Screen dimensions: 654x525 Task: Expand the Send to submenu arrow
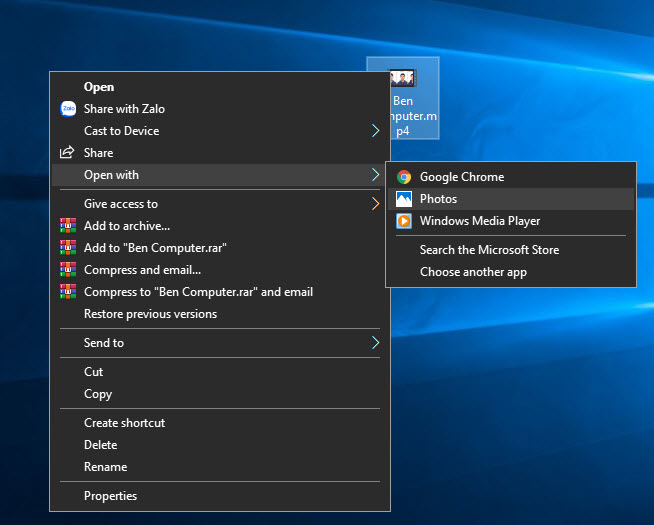[375, 343]
